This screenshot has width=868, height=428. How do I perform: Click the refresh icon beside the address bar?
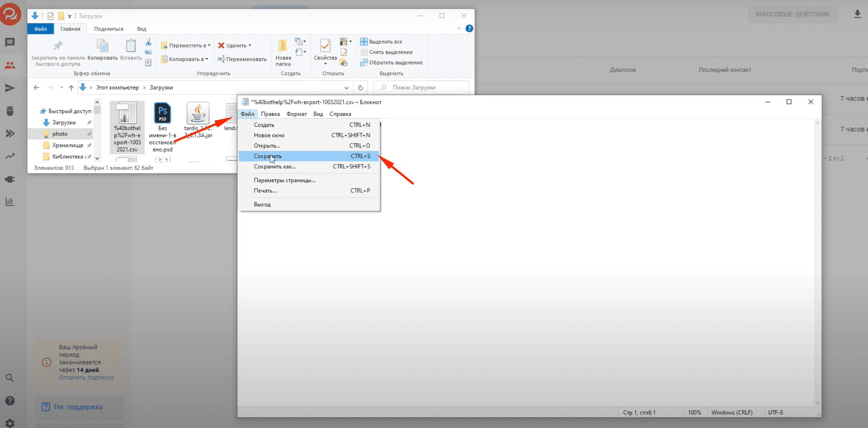click(361, 88)
